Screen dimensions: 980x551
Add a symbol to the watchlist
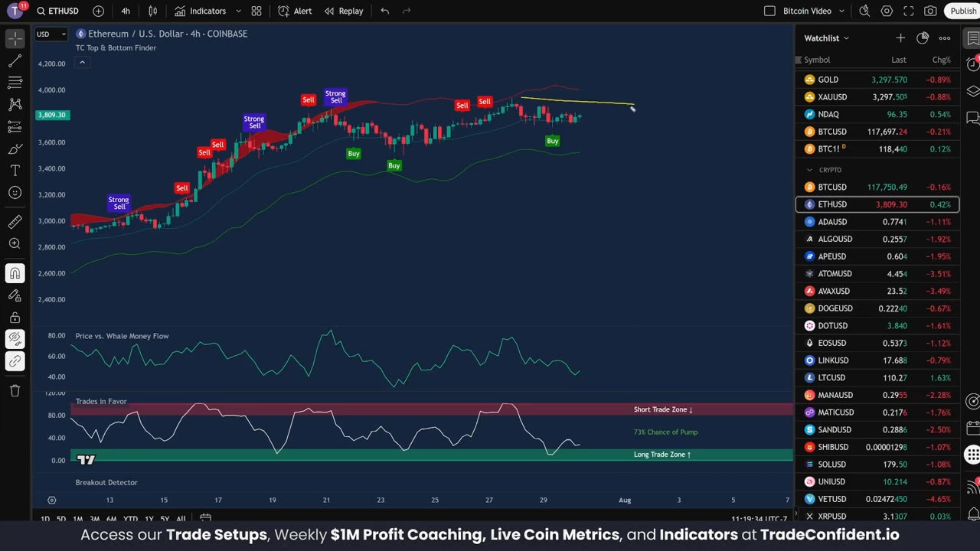coord(900,38)
